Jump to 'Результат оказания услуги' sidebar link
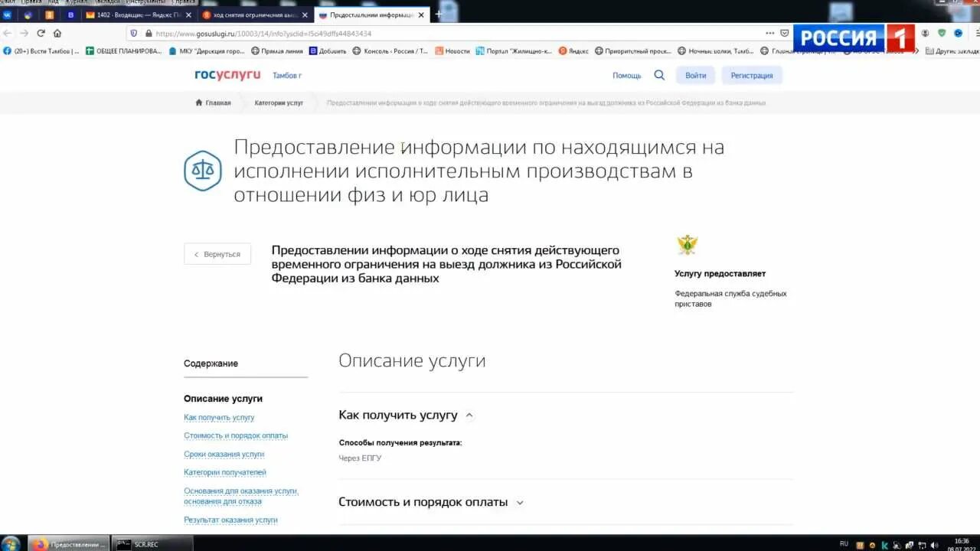This screenshot has height=551, width=980. coord(230,520)
